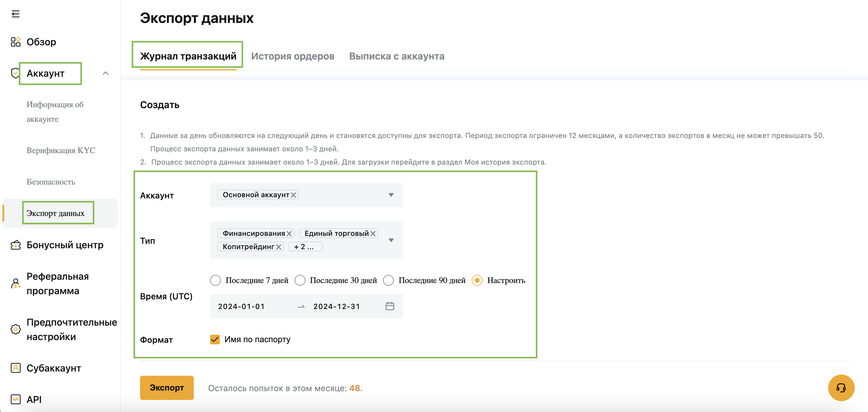Click the start date field 2024-01-01

click(x=241, y=307)
